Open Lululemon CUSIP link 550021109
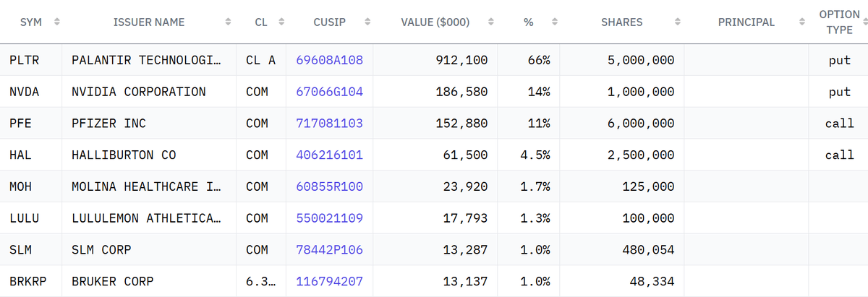868x297 pixels. [329, 218]
